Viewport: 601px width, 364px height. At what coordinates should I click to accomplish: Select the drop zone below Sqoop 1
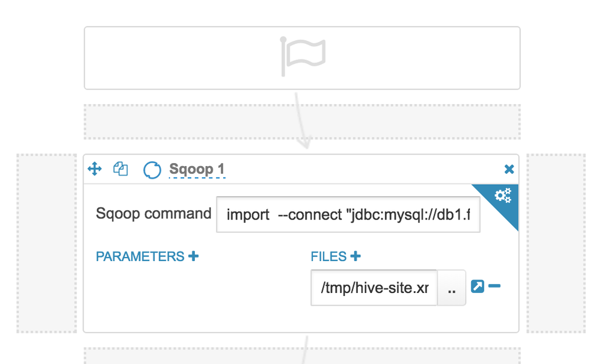coord(303,356)
